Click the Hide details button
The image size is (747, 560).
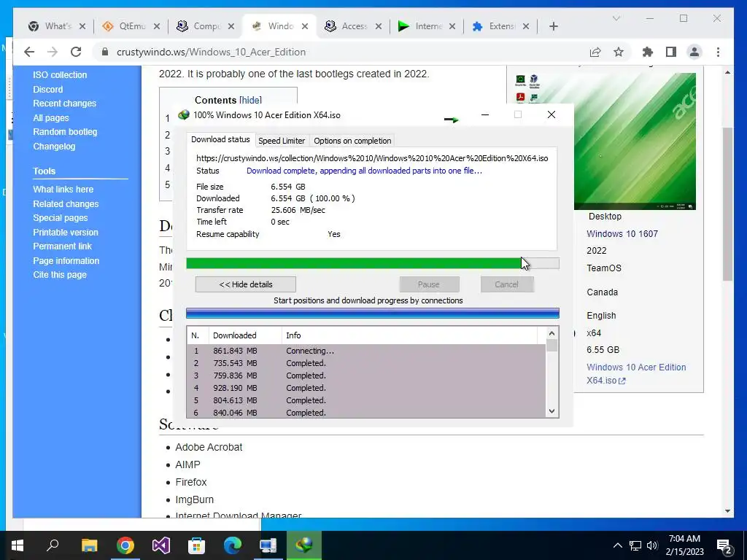click(x=245, y=284)
